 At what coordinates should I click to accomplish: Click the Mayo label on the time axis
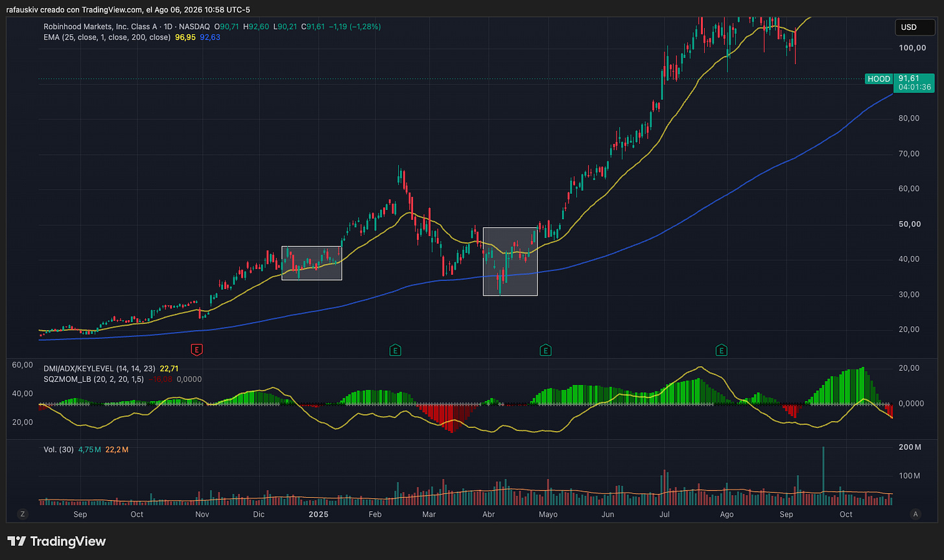point(549,514)
